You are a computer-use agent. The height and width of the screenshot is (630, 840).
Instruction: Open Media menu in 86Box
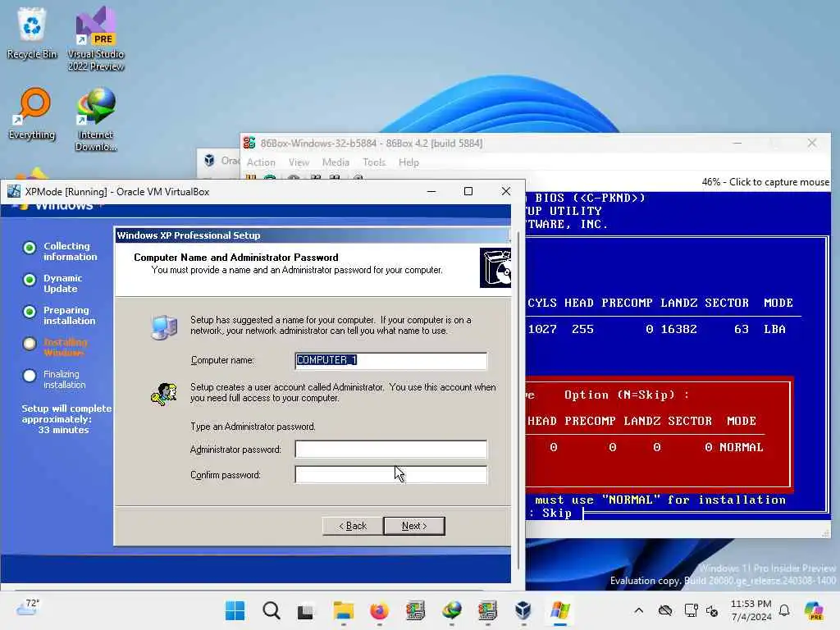point(336,162)
